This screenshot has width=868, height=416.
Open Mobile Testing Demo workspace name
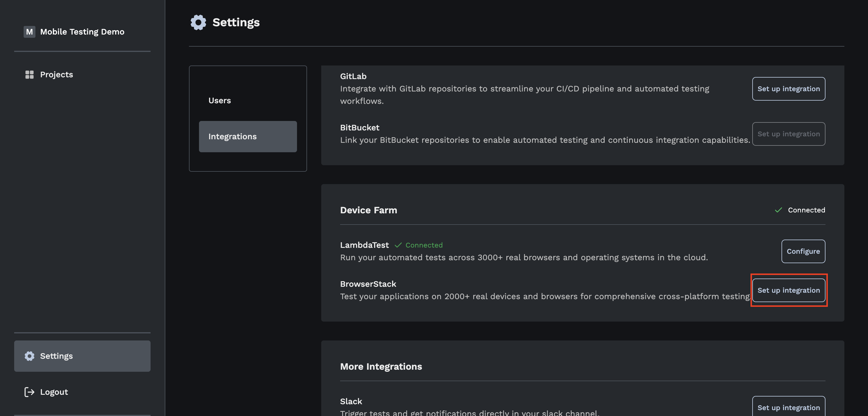pyautogui.click(x=82, y=32)
